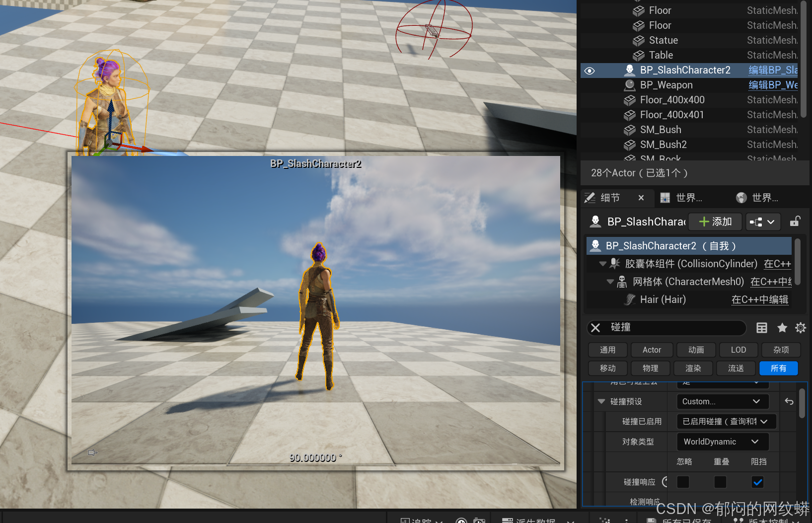Clear the 碰撞 search with the X icon

595,328
